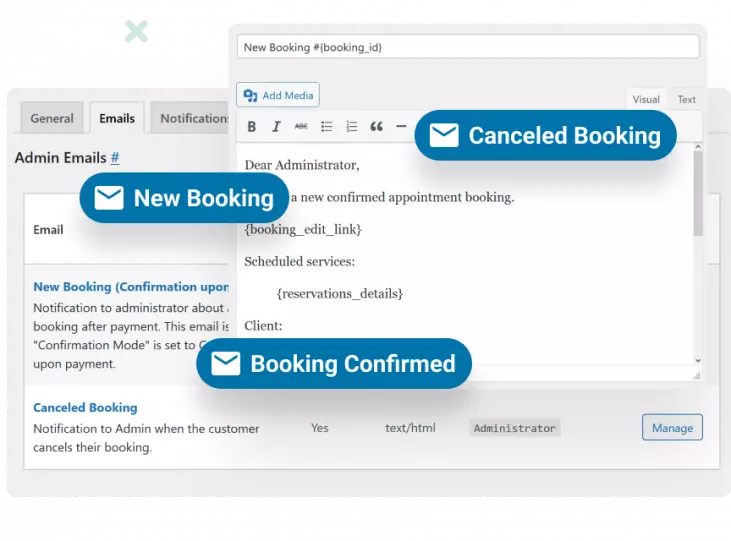731x541 pixels.
Task: Click scroll-up arrow in email editor
Action: coord(698,147)
